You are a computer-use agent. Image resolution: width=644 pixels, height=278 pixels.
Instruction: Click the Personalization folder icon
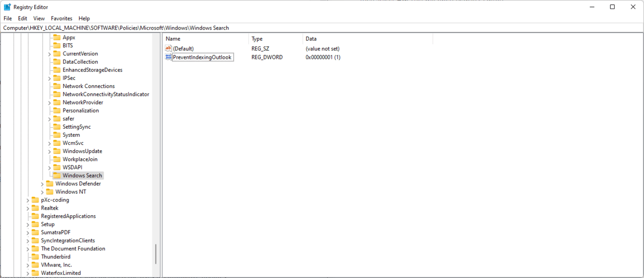[x=56, y=111]
